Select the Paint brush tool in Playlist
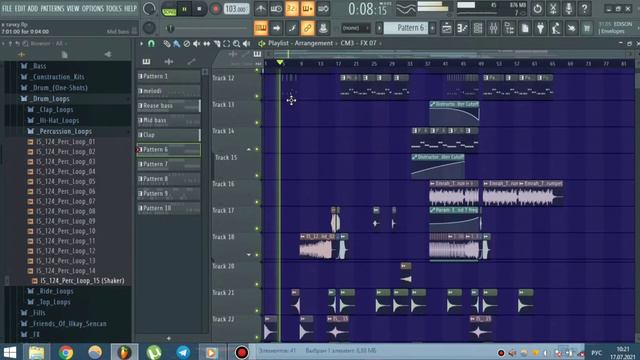The image size is (640, 360). 176,44
